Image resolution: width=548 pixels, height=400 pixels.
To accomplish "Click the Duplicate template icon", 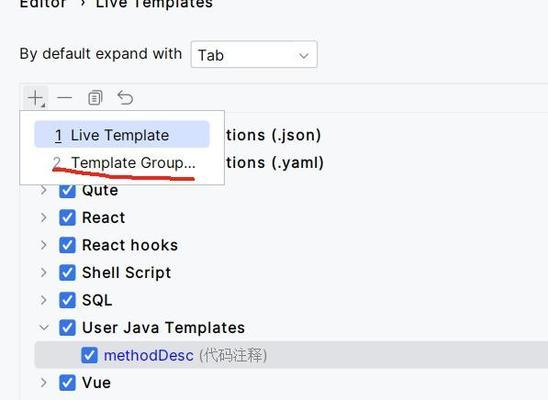I will (95, 98).
